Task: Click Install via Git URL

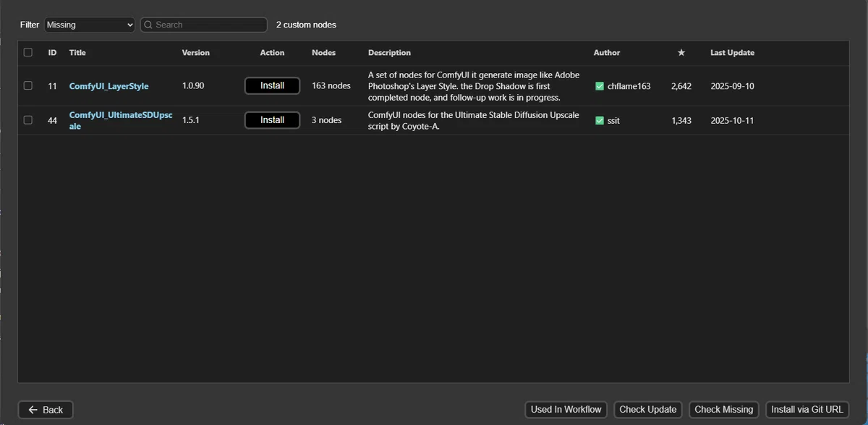Action: click(807, 410)
